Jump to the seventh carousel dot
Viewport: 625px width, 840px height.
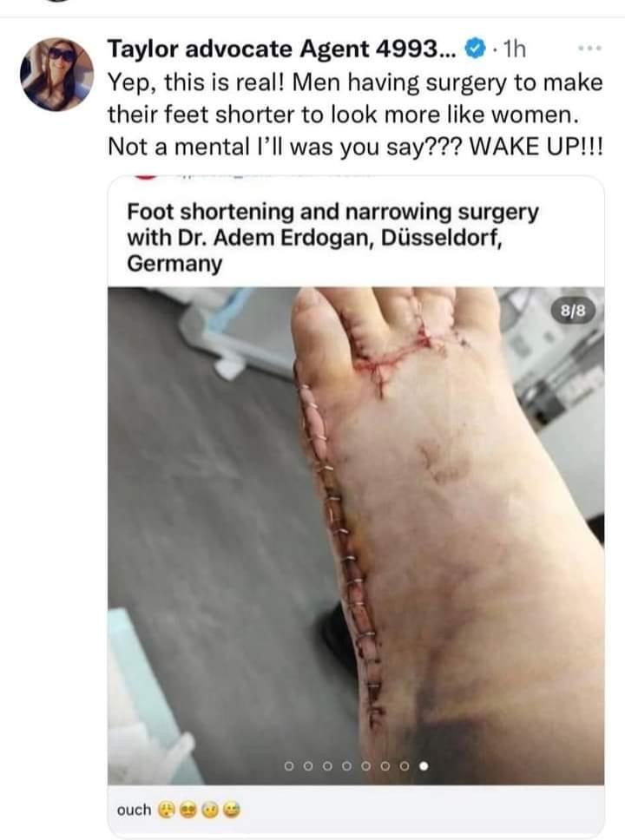pyautogui.click(x=405, y=766)
